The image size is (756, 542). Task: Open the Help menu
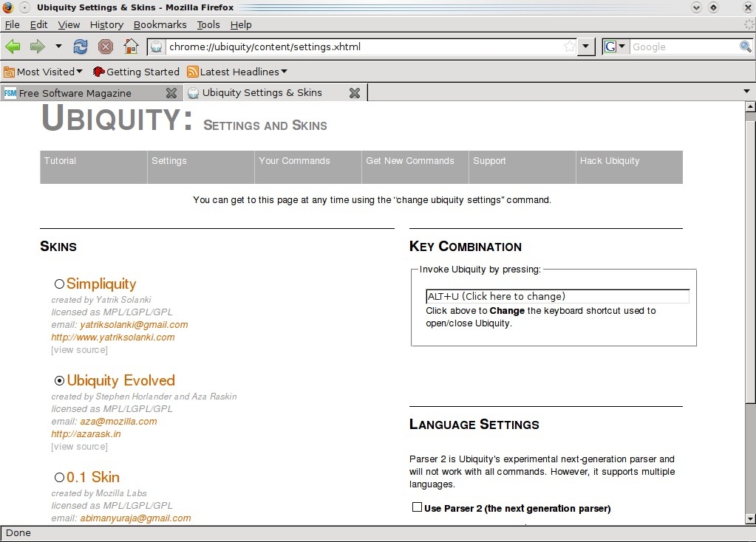(x=241, y=24)
